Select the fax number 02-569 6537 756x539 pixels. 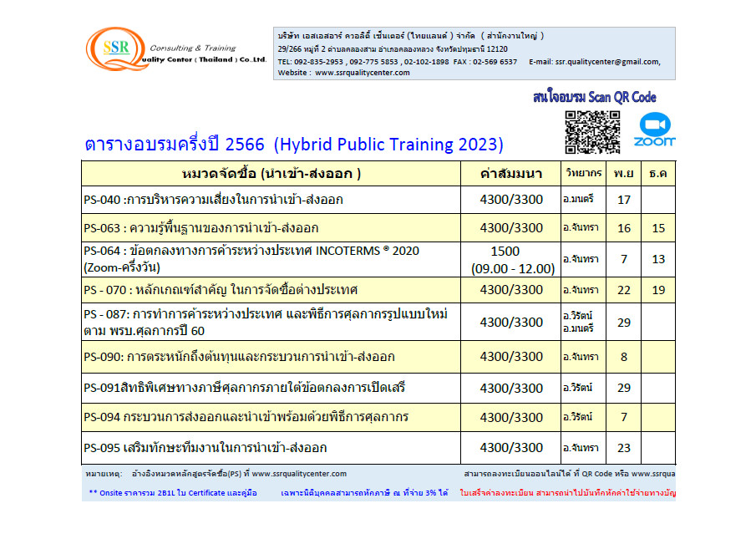[495, 62]
